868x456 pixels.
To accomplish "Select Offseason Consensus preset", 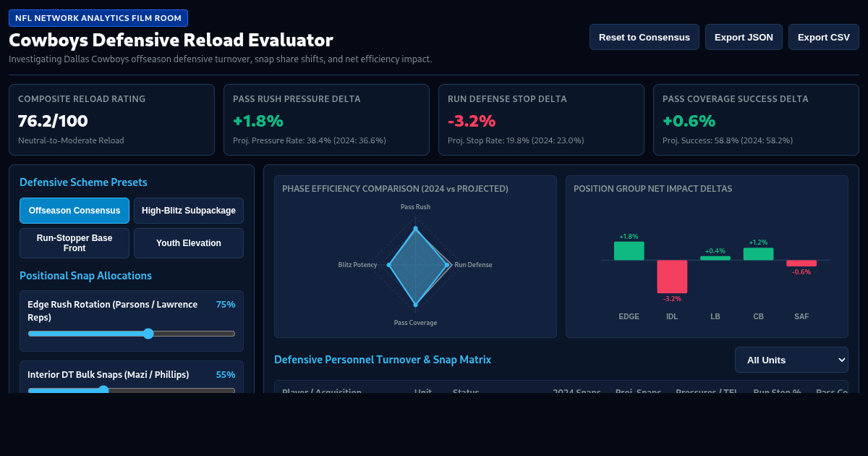I will click(75, 211).
